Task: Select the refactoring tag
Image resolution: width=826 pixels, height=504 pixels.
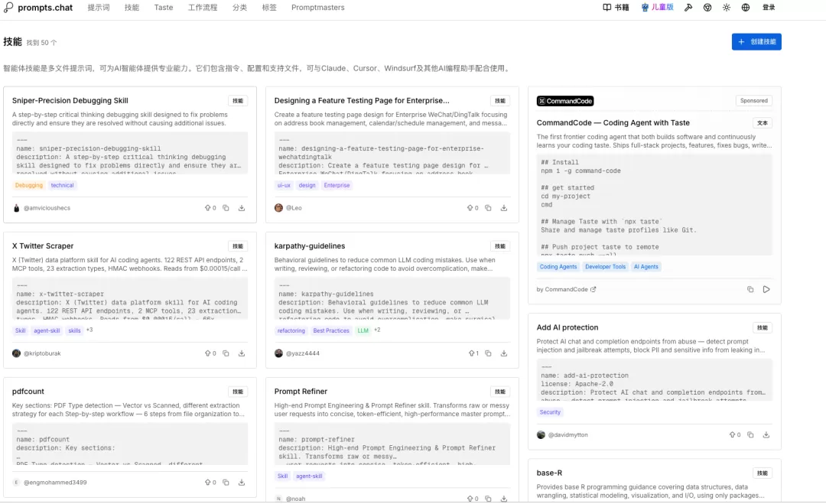Action: pyautogui.click(x=291, y=330)
